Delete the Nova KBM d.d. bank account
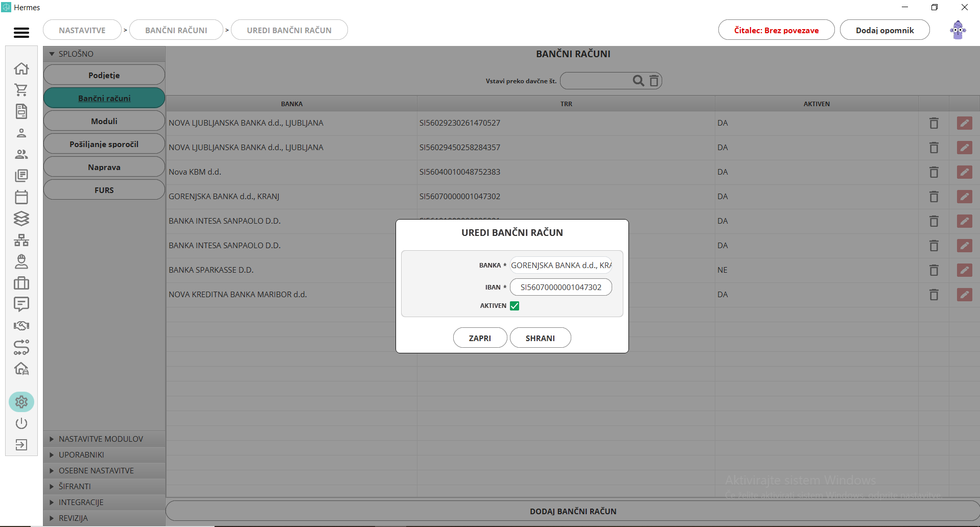Image resolution: width=980 pixels, height=527 pixels. [934, 172]
